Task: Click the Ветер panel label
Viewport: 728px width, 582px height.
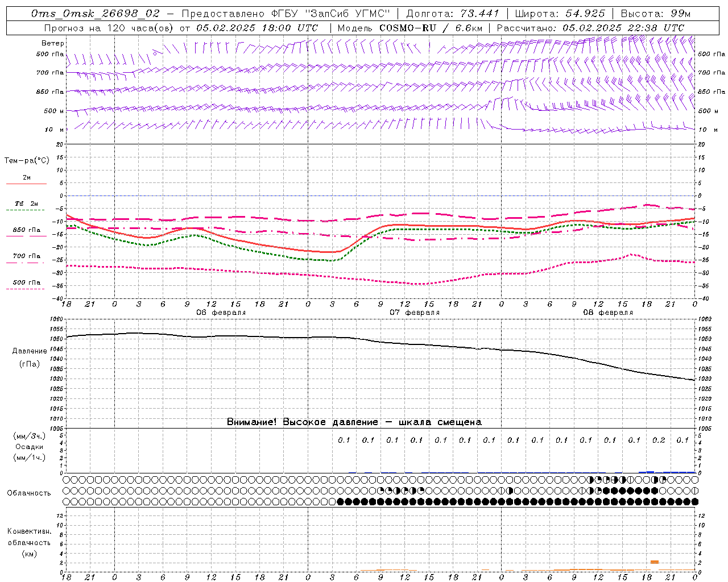Action: click(53, 43)
